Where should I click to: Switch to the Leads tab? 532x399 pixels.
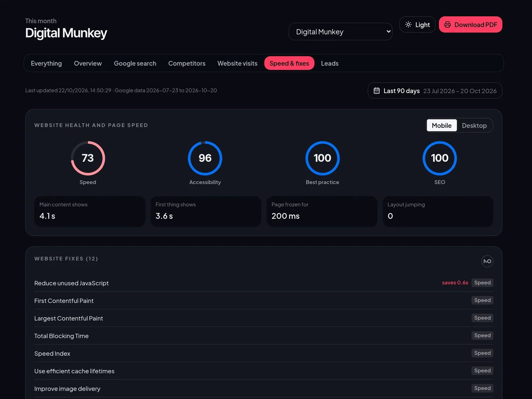click(330, 63)
